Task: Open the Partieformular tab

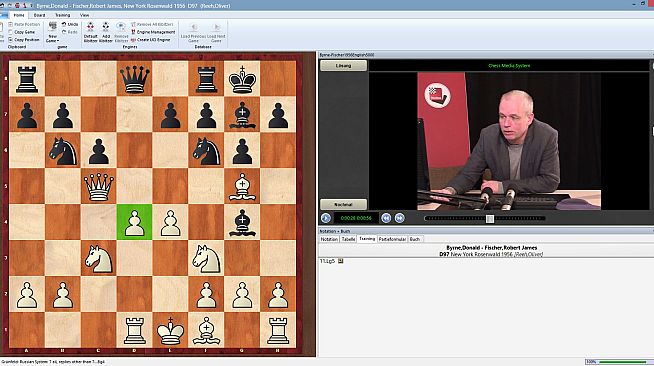Action: tap(392, 239)
